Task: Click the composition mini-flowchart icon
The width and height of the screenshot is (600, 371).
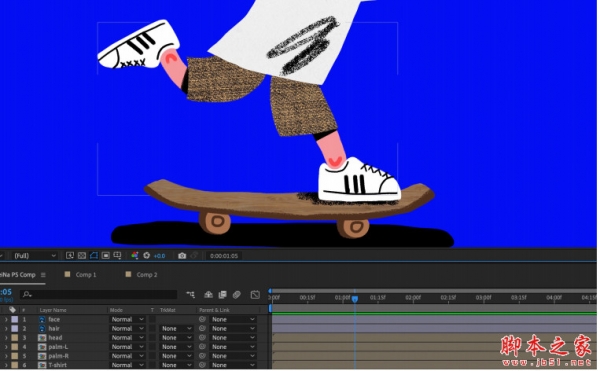Action: point(190,295)
